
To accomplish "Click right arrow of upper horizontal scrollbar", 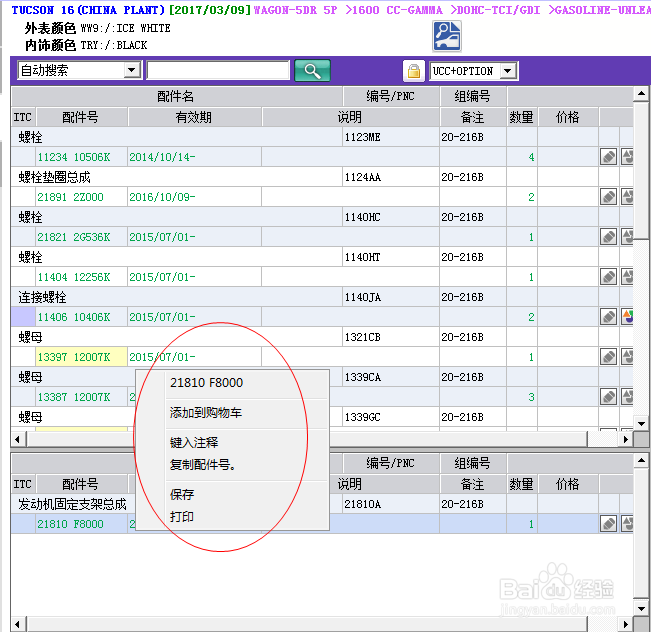I will click(x=626, y=439).
